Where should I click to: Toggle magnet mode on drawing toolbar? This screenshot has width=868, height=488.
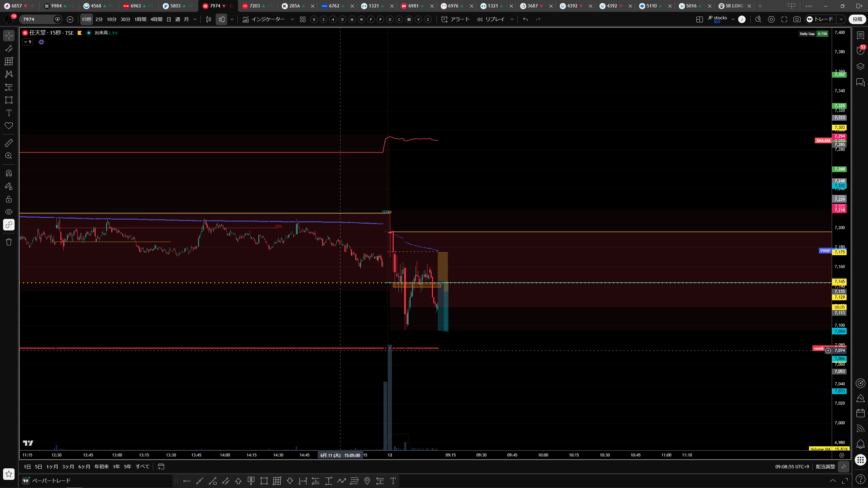point(9,173)
